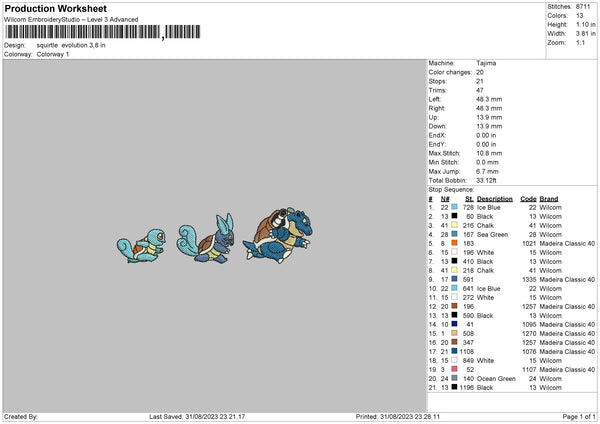Click the Code column header
This screenshot has width=600, height=424.
click(x=528, y=199)
